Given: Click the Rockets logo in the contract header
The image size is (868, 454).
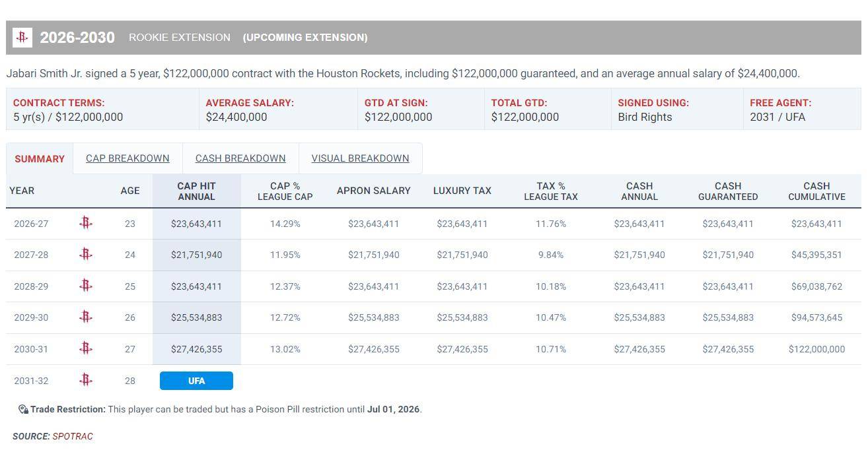Looking at the screenshot, I should (x=22, y=38).
